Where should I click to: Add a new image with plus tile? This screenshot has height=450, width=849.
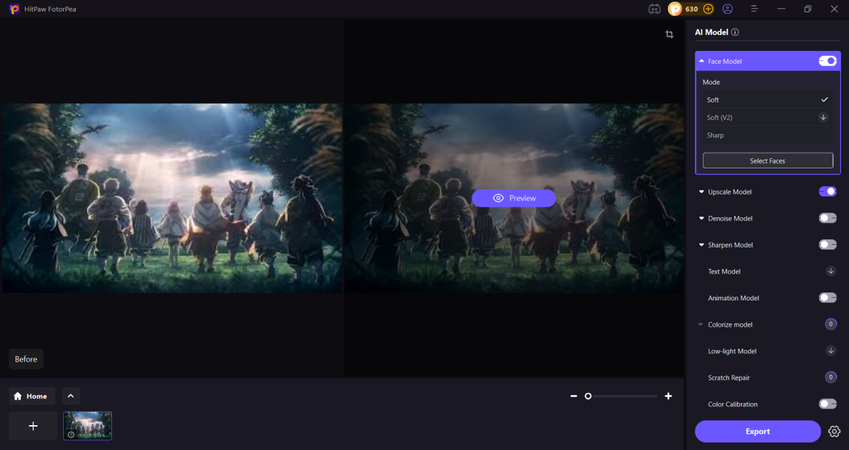pos(33,426)
